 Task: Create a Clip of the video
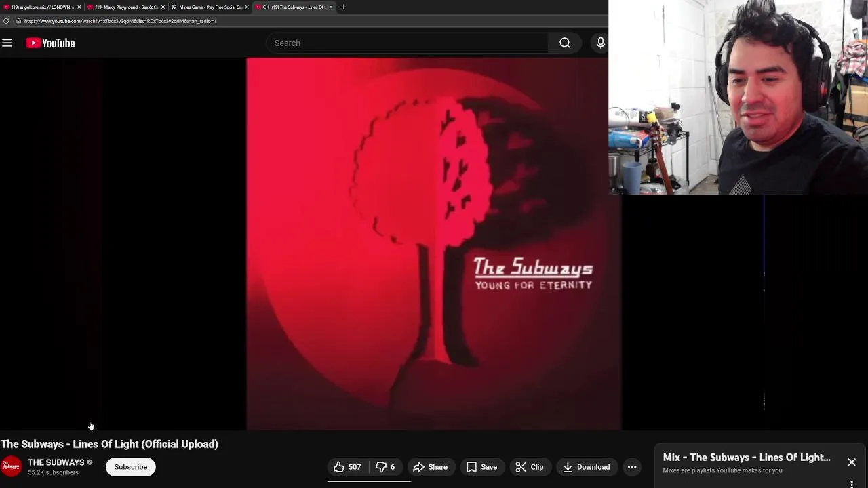(x=529, y=467)
